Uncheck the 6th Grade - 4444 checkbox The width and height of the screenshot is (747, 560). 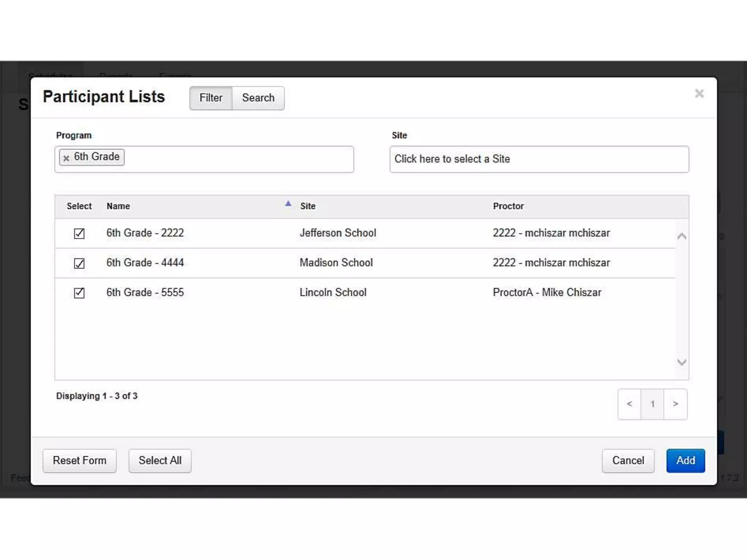click(79, 263)
